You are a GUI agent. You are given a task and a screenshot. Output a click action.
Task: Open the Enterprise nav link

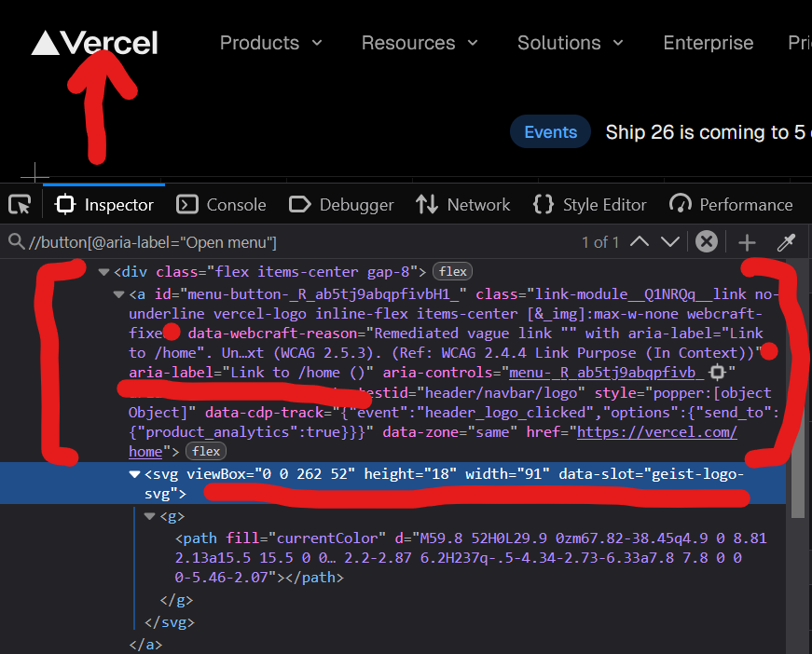click(708, 43)
